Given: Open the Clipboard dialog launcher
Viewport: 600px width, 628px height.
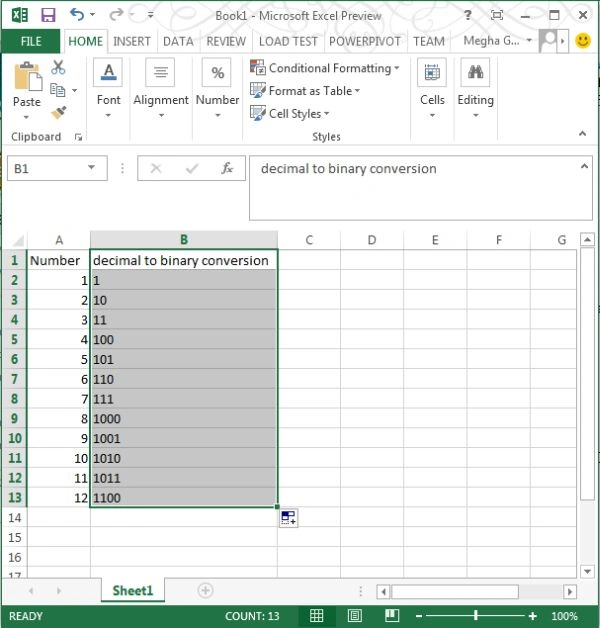Looking at the screenshot, I should [x=79, y=137].
